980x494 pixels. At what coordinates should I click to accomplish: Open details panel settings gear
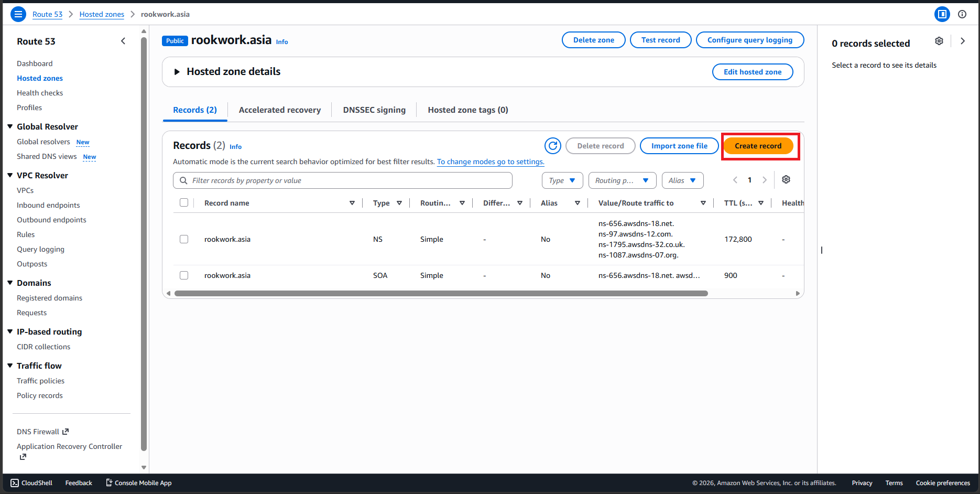point(939,41)
